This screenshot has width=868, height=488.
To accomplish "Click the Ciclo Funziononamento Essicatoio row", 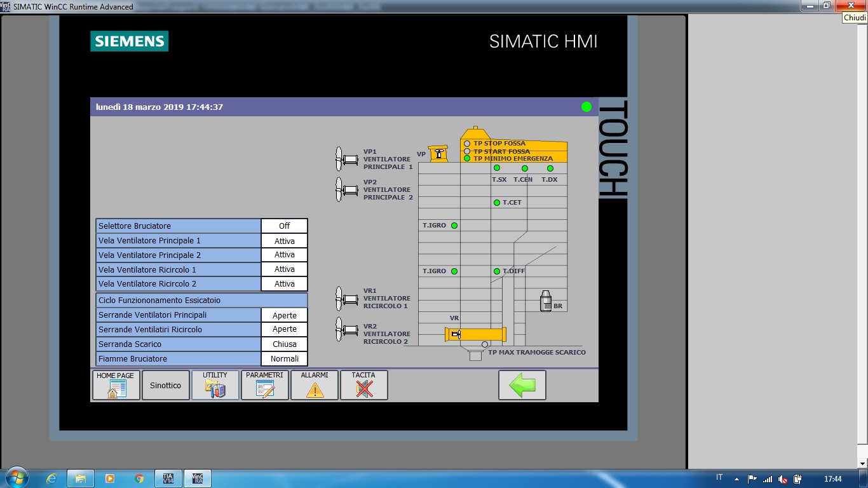I will point(201,300).
